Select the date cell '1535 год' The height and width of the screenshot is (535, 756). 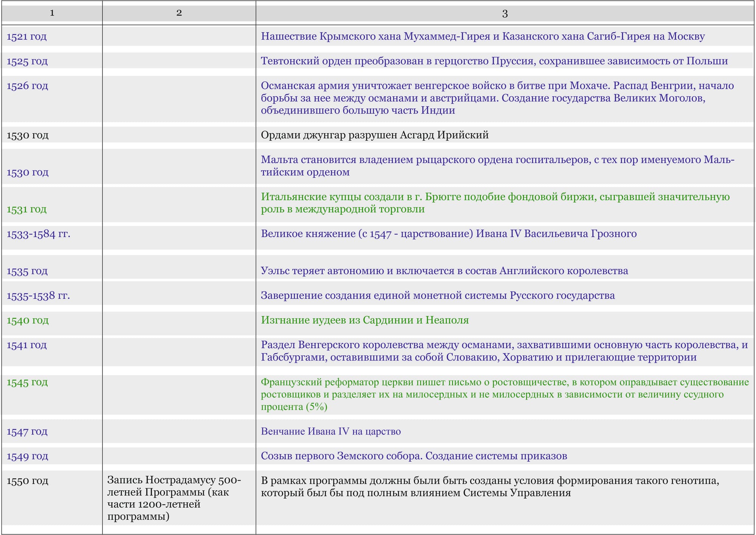(x=27, y=271)
